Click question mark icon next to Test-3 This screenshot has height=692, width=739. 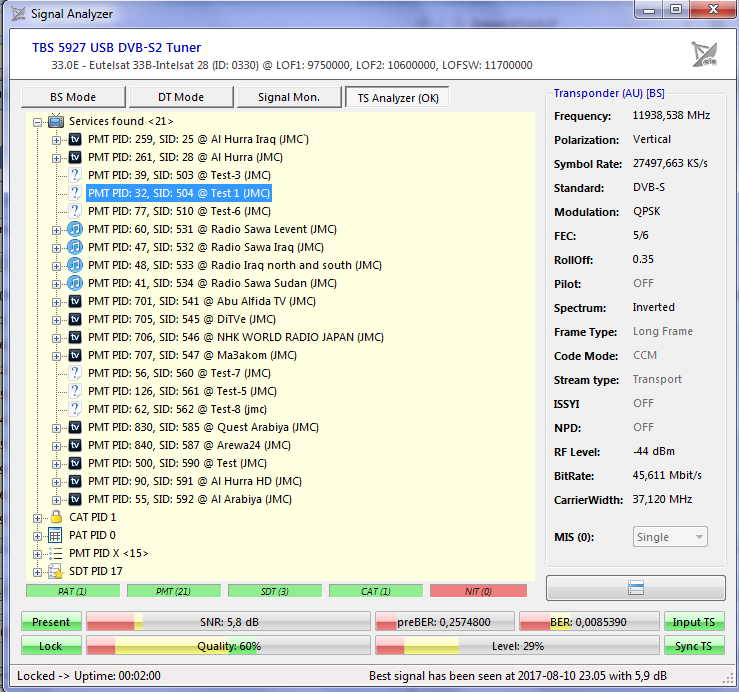75,175
